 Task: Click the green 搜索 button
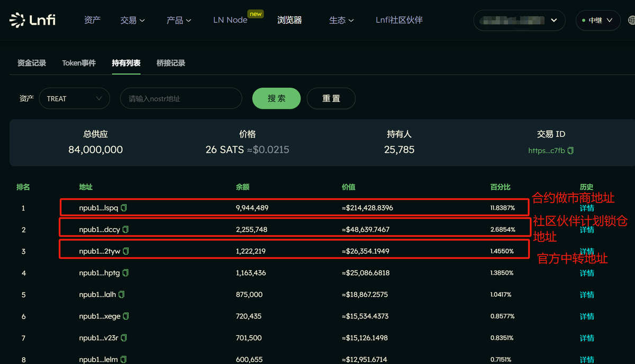(276, 98)
